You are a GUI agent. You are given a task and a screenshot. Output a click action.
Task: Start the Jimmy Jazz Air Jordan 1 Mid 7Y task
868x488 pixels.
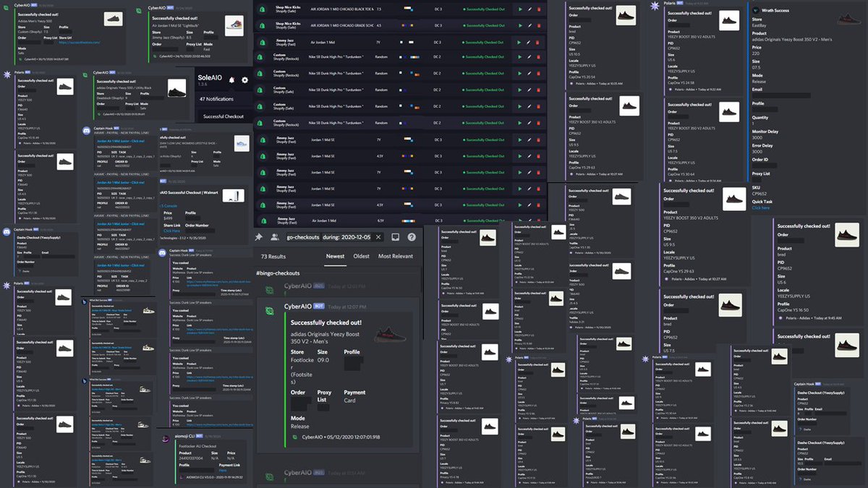point(519,43)
